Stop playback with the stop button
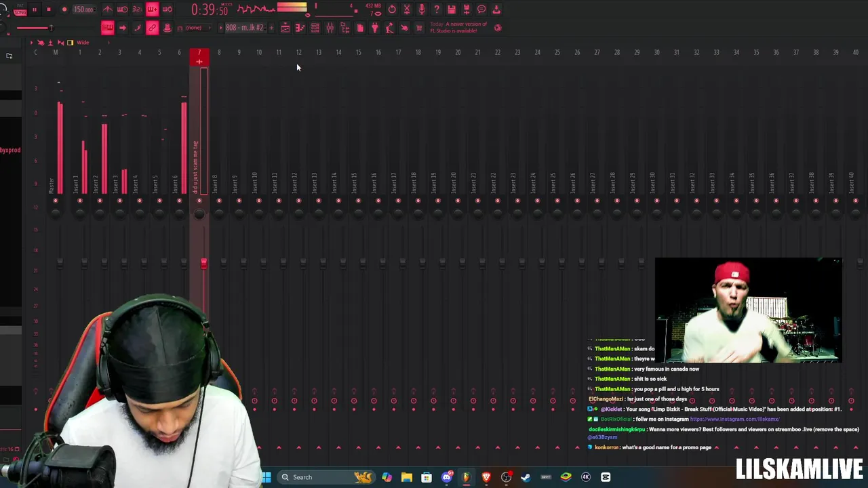The height and width of the screenshot is (488, 868). pos(49,9)
